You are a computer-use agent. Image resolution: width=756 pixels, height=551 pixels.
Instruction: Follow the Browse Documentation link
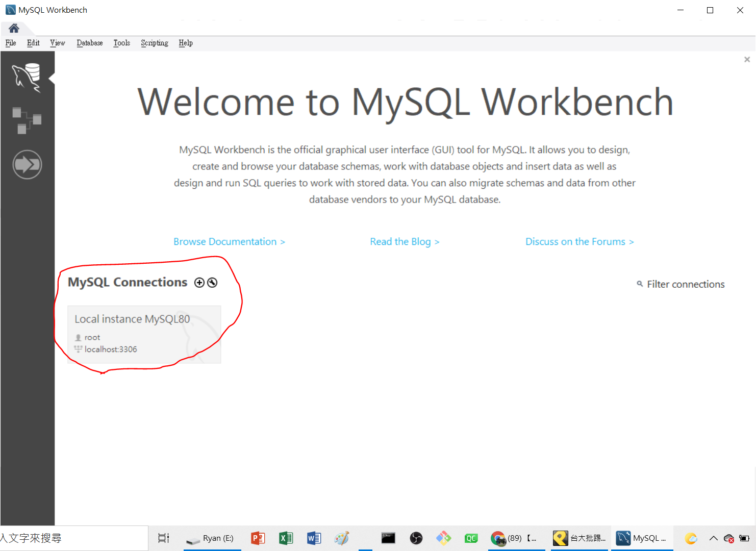pyautogui.click(x=229, y=241)
